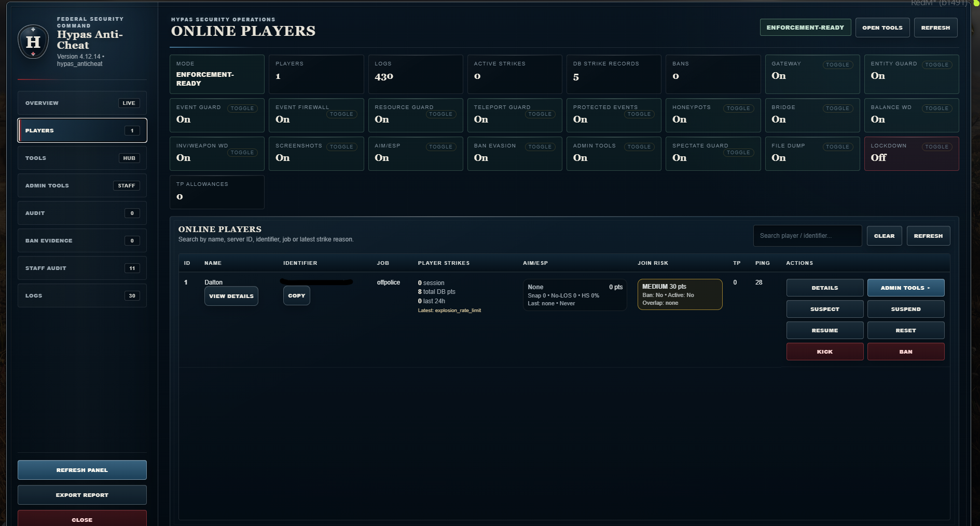Open the Audit section
Image resolution: width=980 pixels, height=526 pixels.
pos(82,213)
